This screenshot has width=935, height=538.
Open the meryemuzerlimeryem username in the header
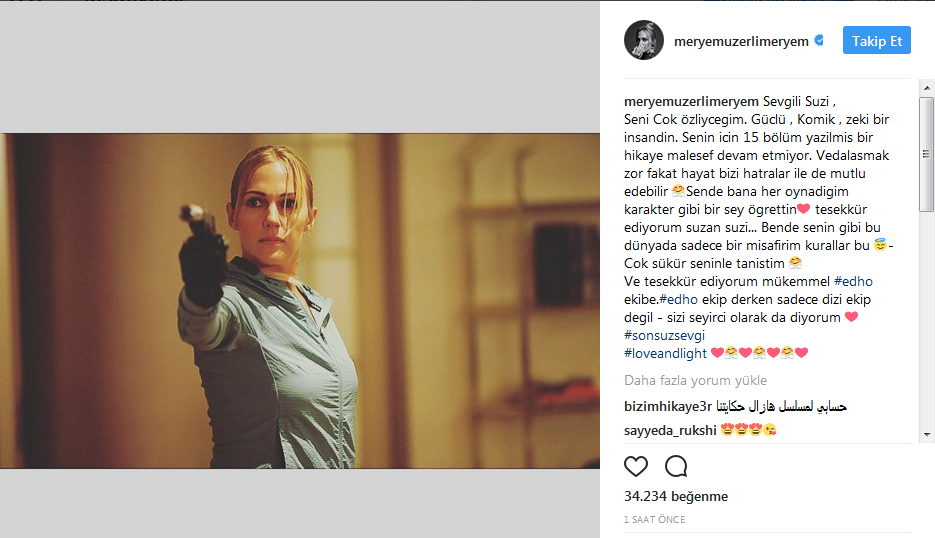pos(741,41)
